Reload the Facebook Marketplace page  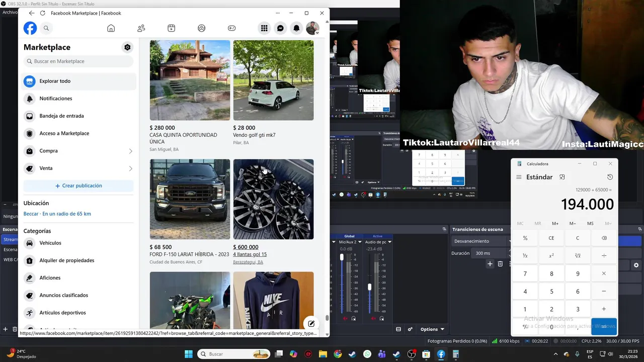[42, 13]
